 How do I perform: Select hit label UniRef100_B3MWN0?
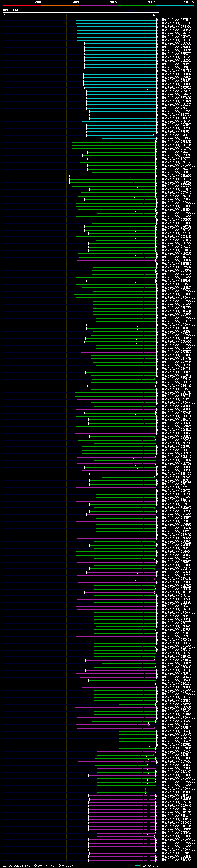coord(177,830)
